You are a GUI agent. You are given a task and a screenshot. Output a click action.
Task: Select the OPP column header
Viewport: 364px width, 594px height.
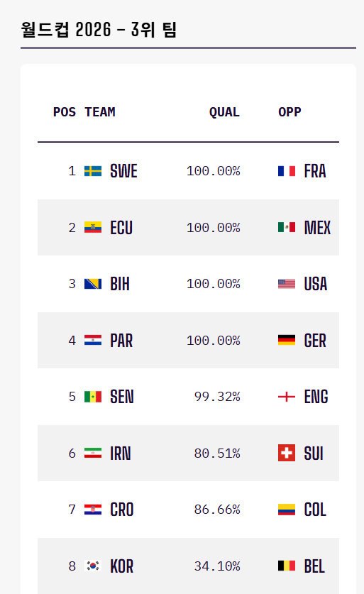[289, 112]
